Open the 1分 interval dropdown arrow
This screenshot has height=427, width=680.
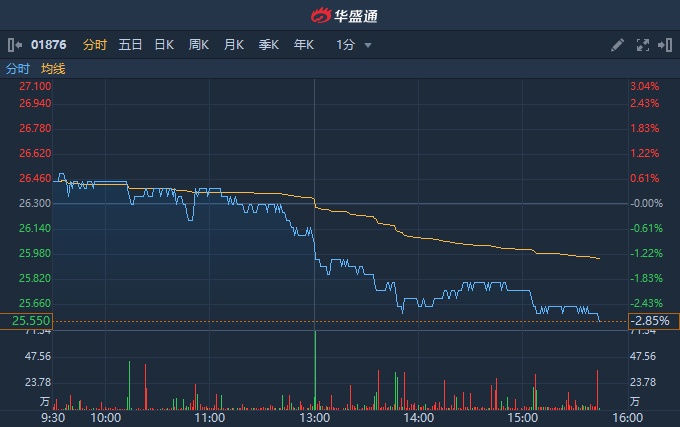pyautogui.click(x=368, y=45)
